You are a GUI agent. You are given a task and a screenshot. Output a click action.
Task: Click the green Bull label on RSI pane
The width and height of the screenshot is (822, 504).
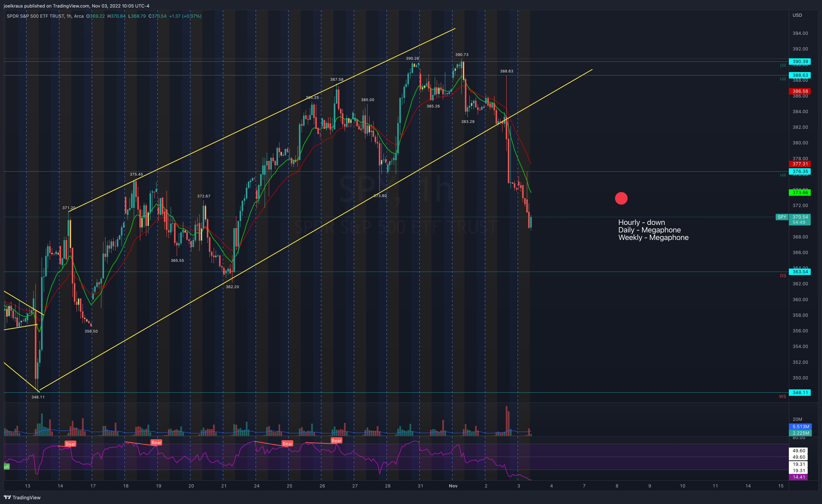click(6, 467)
